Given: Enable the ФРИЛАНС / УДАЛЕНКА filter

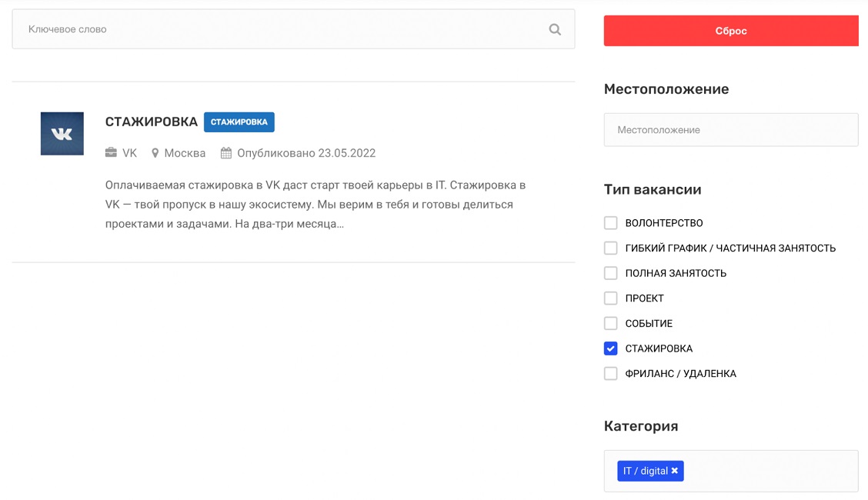Looking at the screenshot, I should 610,373.
